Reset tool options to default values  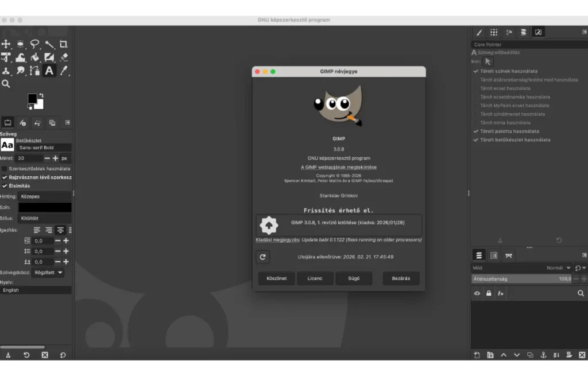click(63, 355)
